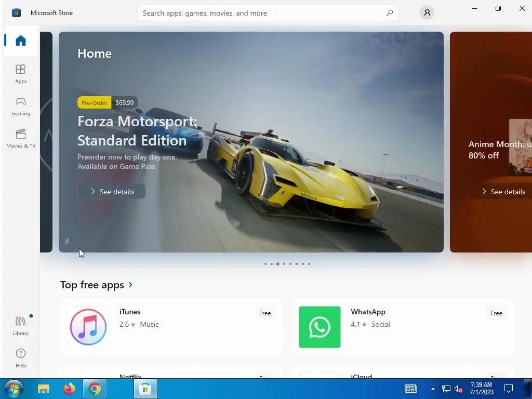Go to the Gaming section
Viewport: 532px width, 399px height.
(21, 106)
